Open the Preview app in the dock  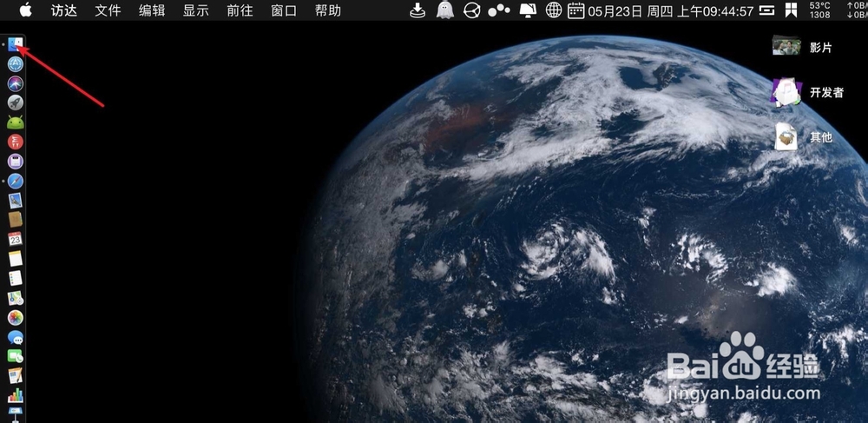coord(16,201)
